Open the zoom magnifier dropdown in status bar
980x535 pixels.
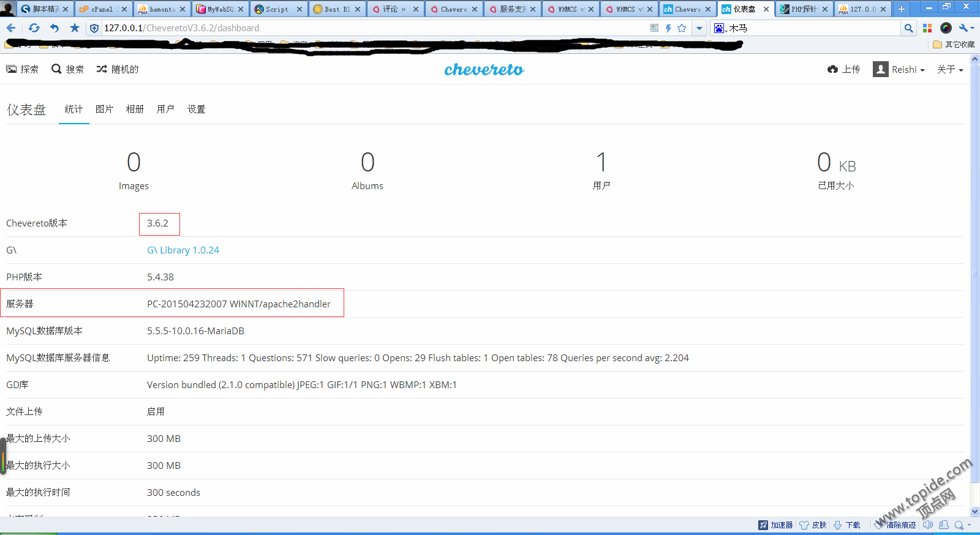963,525
